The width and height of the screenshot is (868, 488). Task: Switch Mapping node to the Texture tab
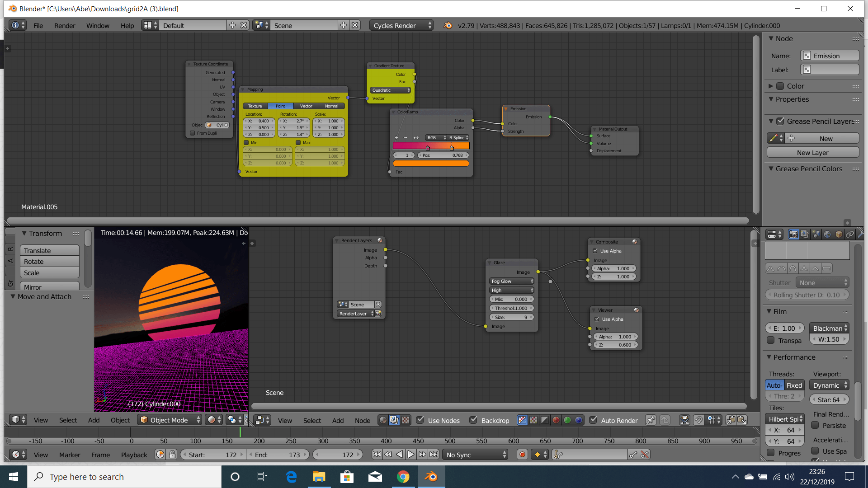pos(255,106)
